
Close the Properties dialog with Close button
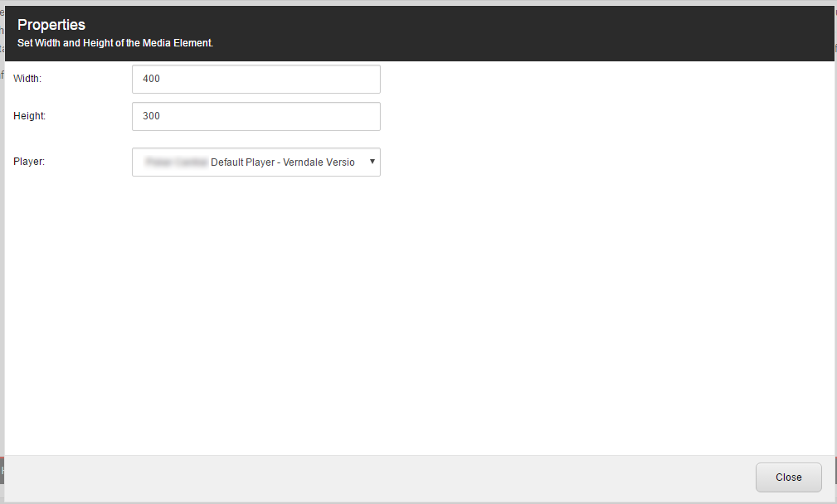(x=788, y=477)
